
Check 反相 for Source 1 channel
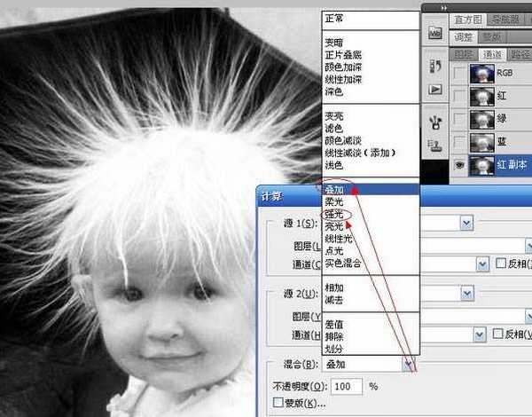pyautogui.click(x=501, y=264)
